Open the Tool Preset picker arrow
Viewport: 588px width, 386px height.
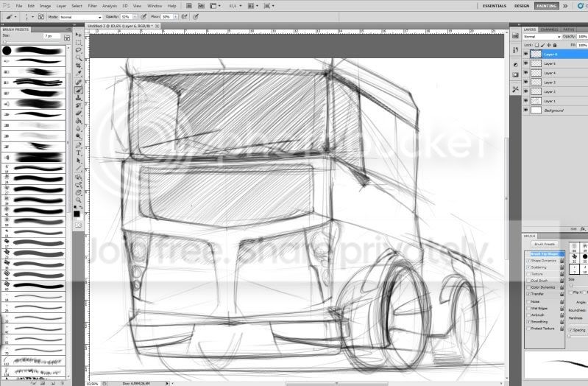click(x=15, y=17)
